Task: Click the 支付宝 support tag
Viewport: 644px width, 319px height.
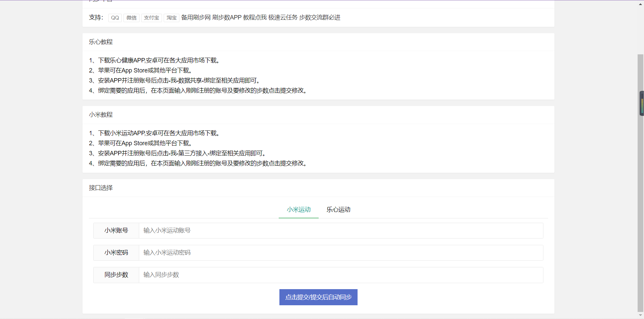Action: pyautogui.click(x=151, y=18)
